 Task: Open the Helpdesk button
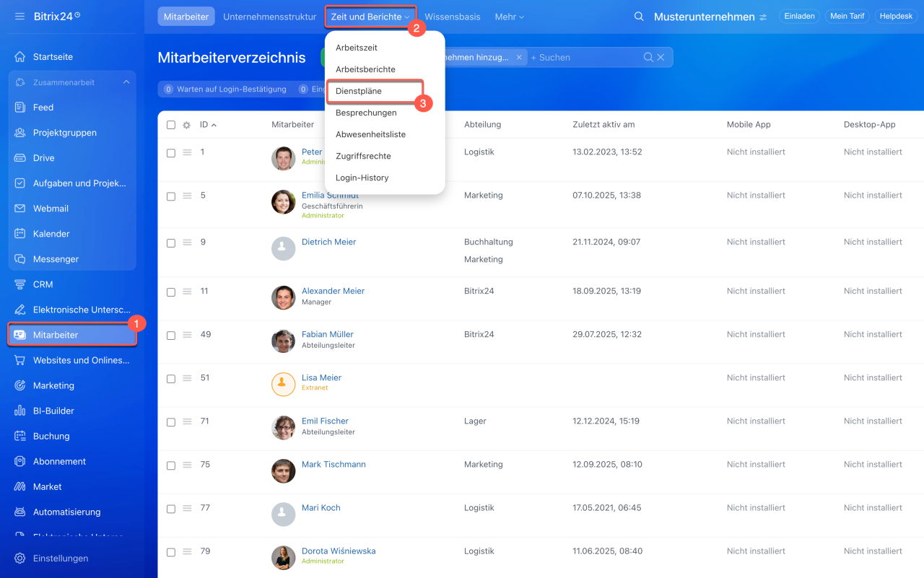(896, 16)
